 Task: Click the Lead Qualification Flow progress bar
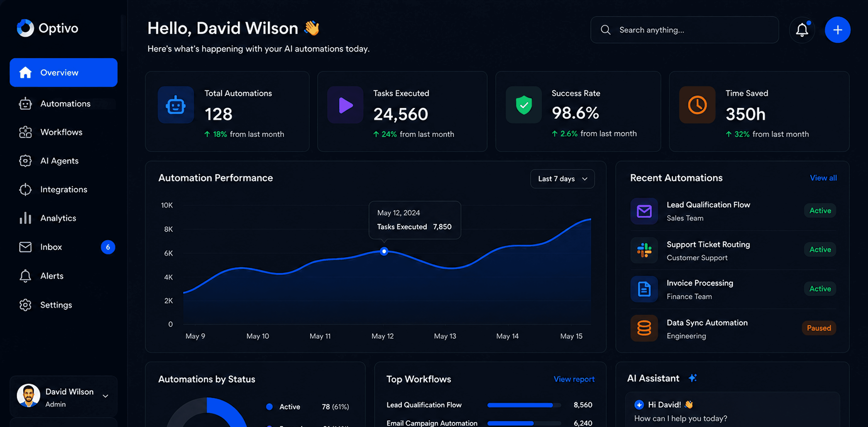point(524,405)
